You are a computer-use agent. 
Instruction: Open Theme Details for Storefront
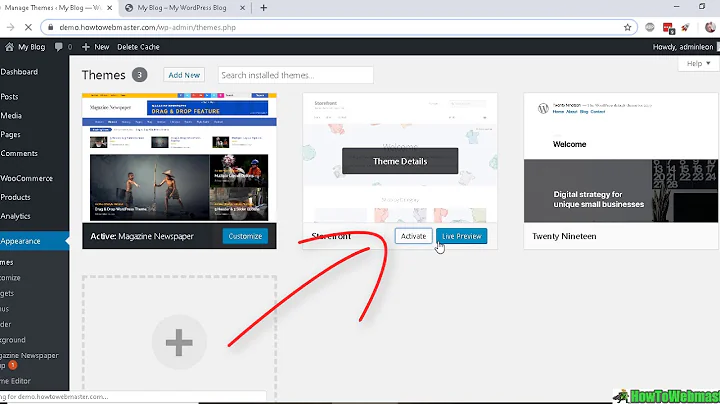tap(400, 161)
